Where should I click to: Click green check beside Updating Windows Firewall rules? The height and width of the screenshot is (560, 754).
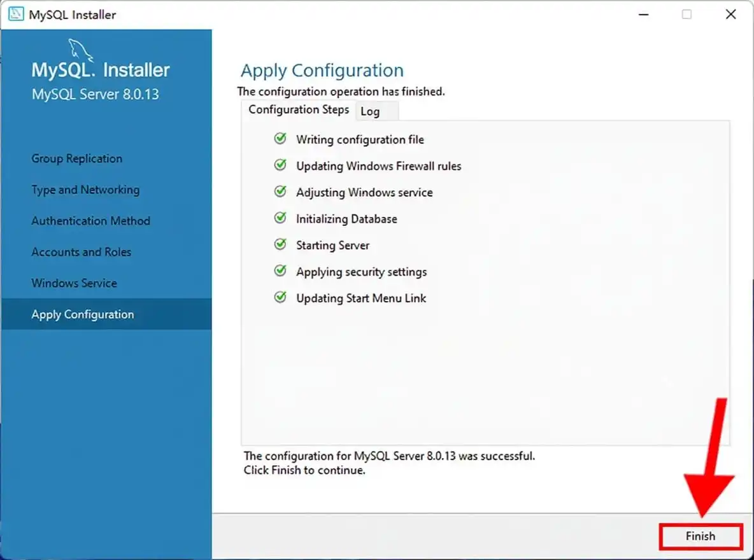[280, 165]
